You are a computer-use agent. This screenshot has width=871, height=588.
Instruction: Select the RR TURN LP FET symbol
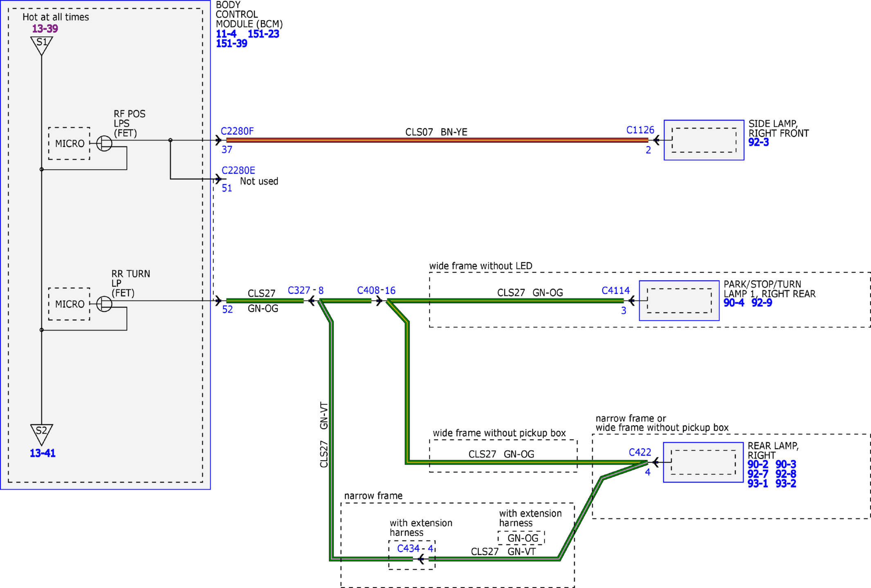pos(104,304)
